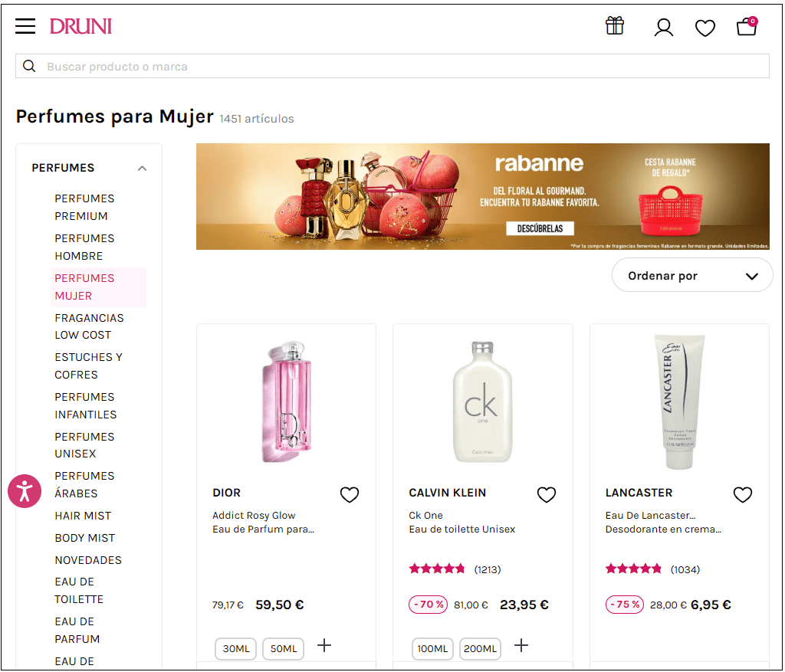Open the hamburger menu

coord(25,26)
